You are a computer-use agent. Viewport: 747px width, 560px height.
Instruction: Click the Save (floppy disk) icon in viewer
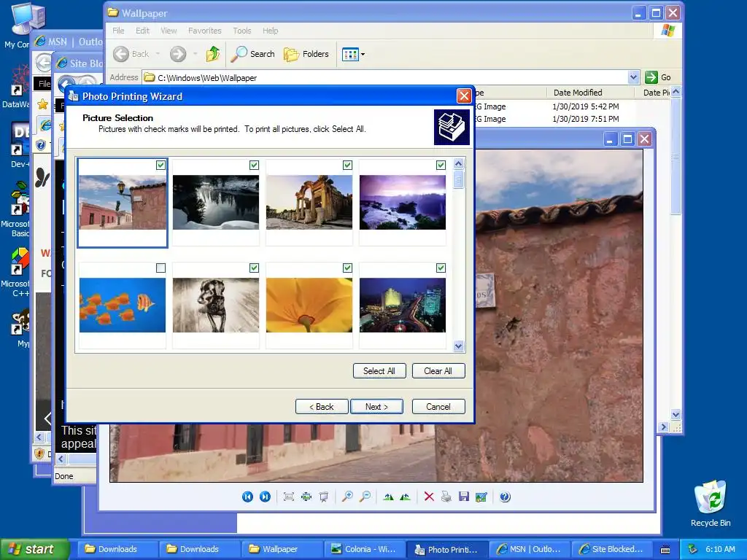[x=463, y=497]
